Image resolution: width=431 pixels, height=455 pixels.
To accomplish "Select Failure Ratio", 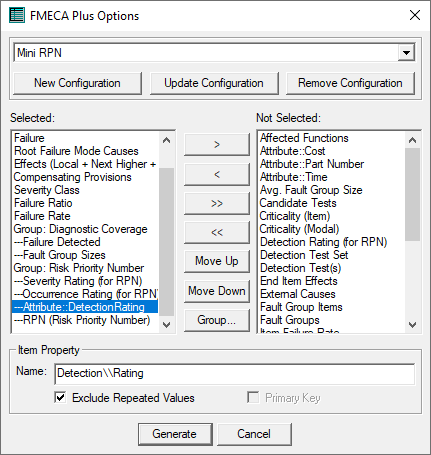I will tap(85, 203).
